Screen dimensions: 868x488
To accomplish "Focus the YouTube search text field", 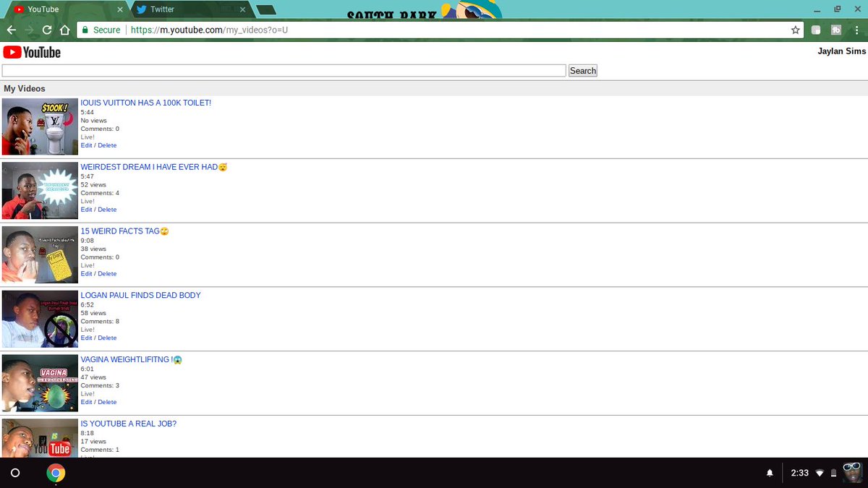I will coord(284,71).
